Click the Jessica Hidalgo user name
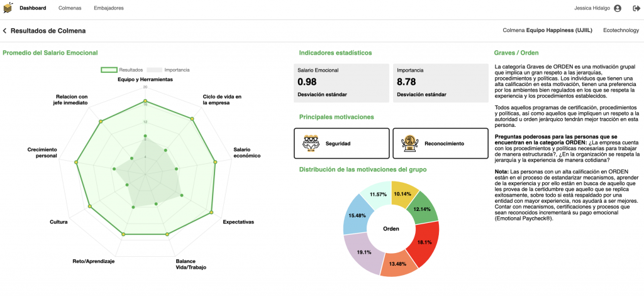Screen dimensions: 644x297 [x=592, y=8]
